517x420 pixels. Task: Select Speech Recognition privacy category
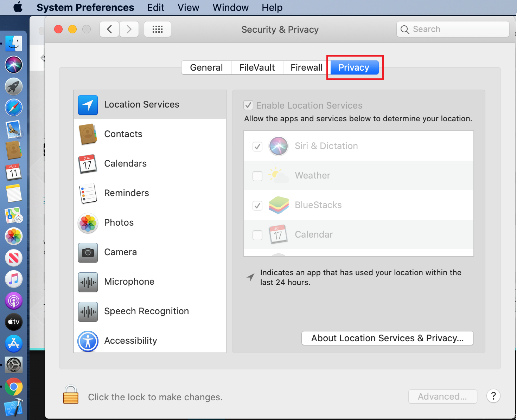(150, 311)
